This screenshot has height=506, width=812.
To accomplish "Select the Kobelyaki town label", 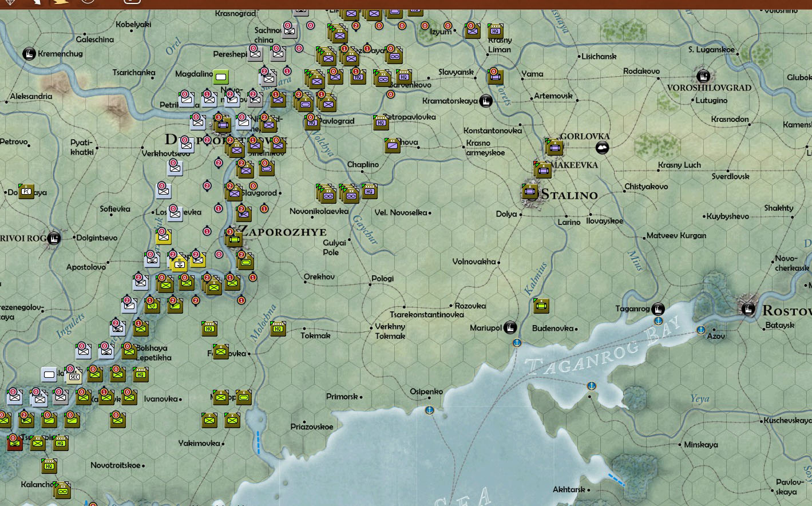I will click(133, 25).
